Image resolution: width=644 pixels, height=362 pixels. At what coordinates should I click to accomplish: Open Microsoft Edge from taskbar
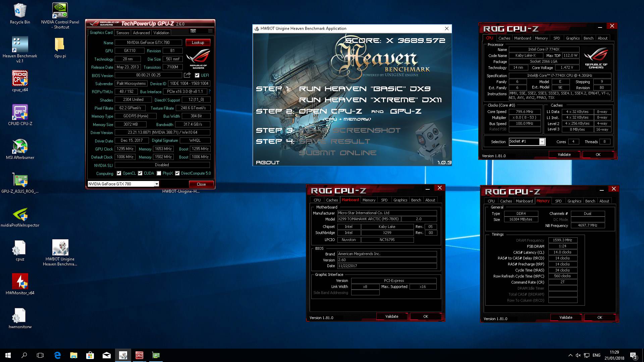point(57,355)
